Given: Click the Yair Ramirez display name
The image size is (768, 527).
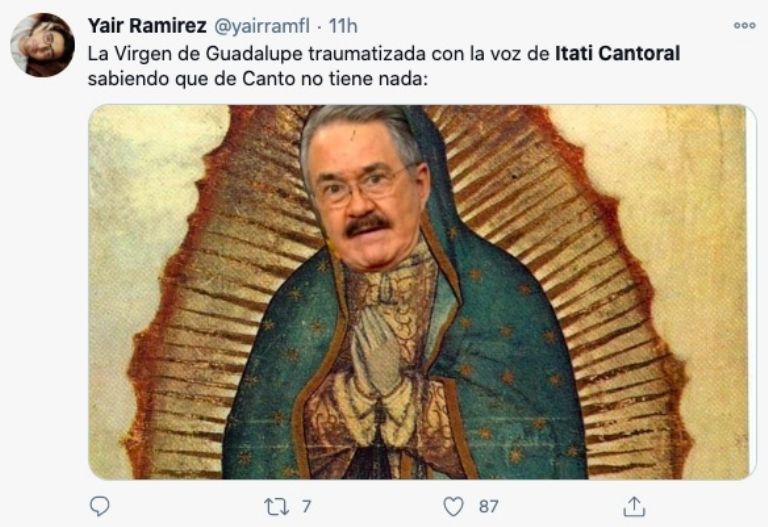Looking at the screenshot, I should tap(147, 25).
